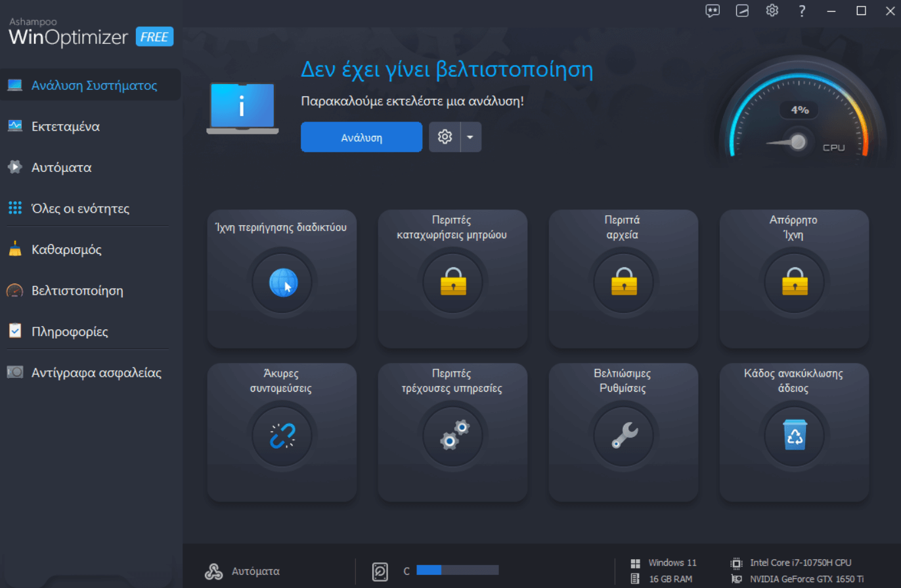This screenshot has height=588, width=901.
Task: Click the backup disk icon beside Αντίγραφα ασφαλείας
Action: pos(14,372)
